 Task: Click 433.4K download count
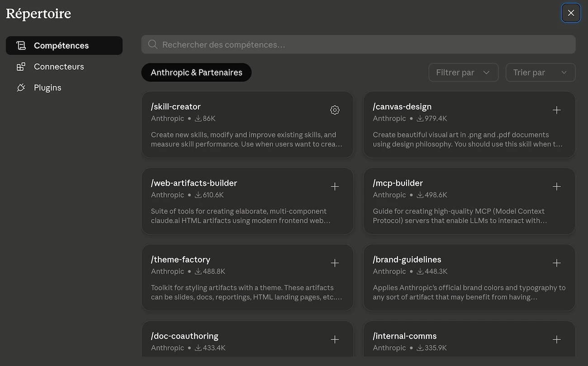tap(214, 348)
